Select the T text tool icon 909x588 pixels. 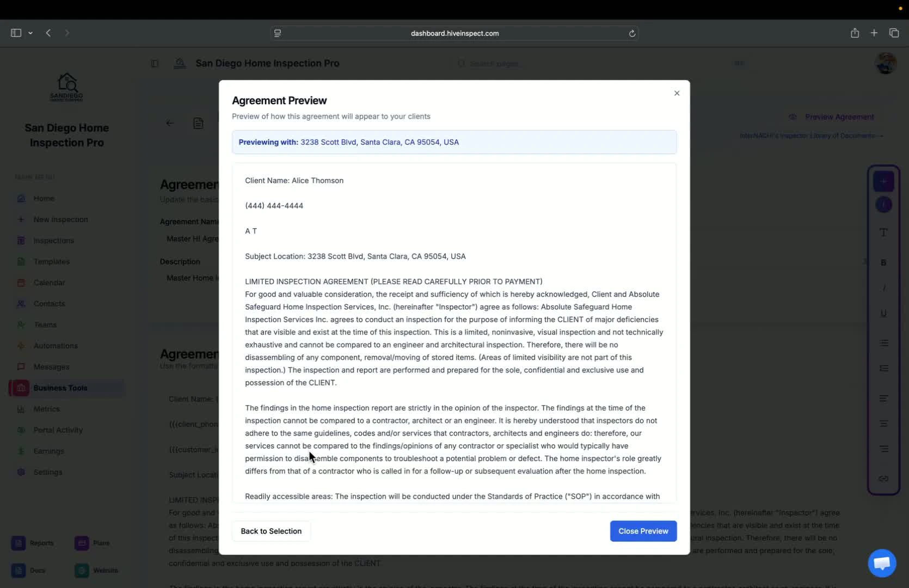[883, 232]
